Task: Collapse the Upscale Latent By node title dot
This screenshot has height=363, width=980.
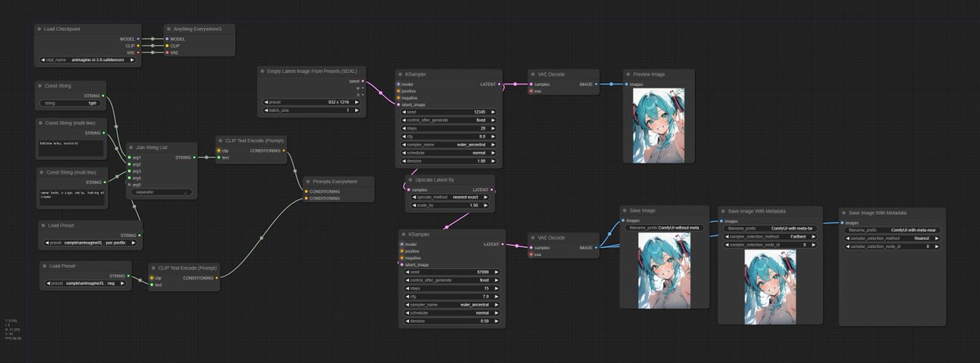Action: (x=410, y=179)
